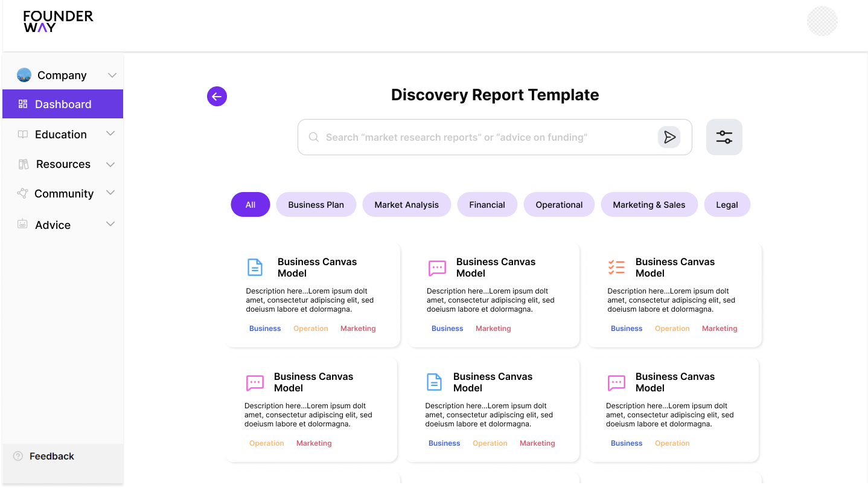Viewport: 868px width, 488px height.
Task: Click the orange checklist icon on a card
Action: (x=616, y=267)
